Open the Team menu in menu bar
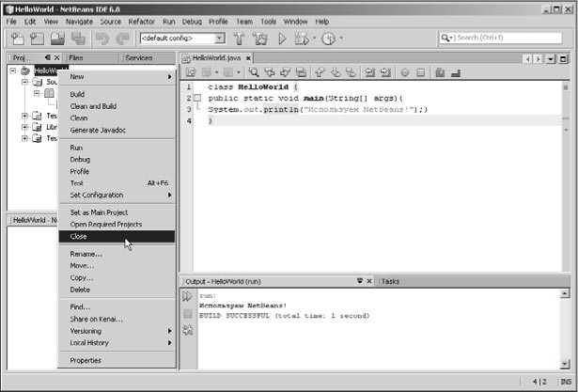 pyautogui.click(x=244, y=22)
